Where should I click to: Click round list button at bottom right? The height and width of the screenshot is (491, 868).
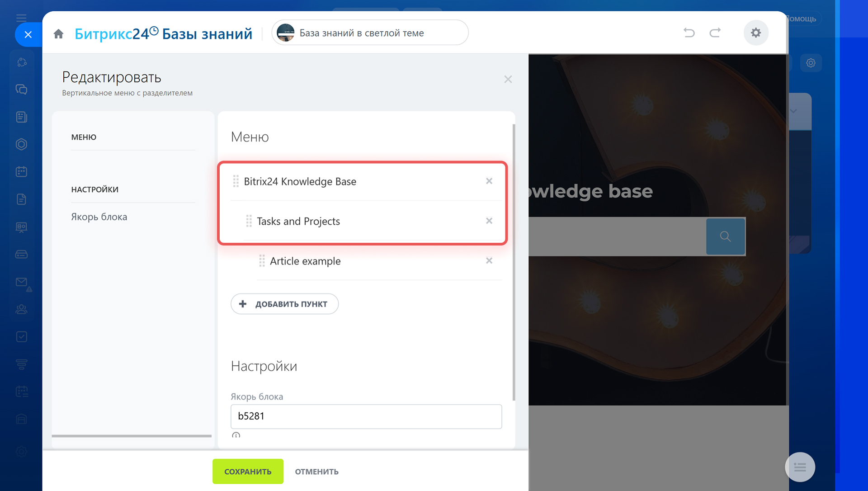tap(800, 467)
